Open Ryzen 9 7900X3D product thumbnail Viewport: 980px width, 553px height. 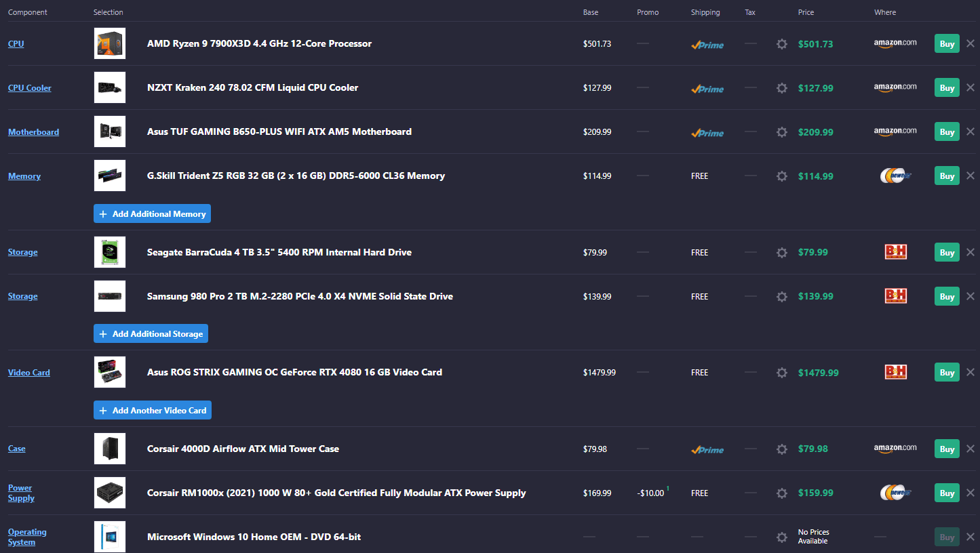pyautogui.click(x=110, y=43)
